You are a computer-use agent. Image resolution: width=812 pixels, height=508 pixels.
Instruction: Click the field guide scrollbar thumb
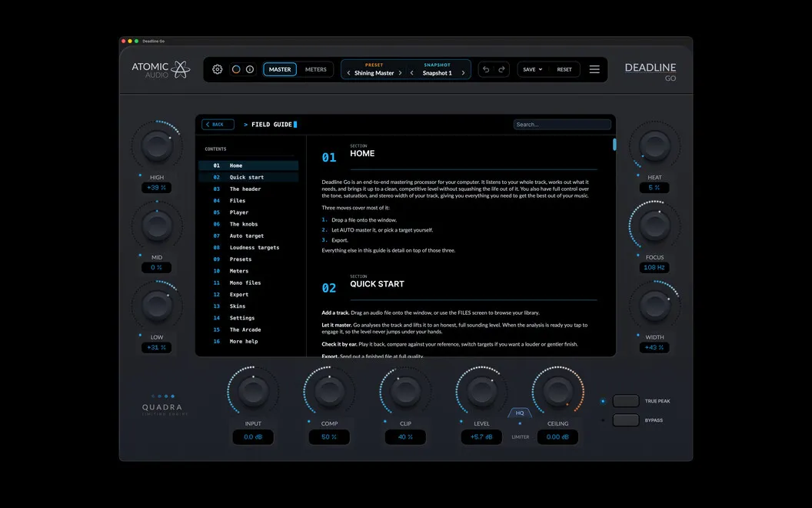(614, 145)
